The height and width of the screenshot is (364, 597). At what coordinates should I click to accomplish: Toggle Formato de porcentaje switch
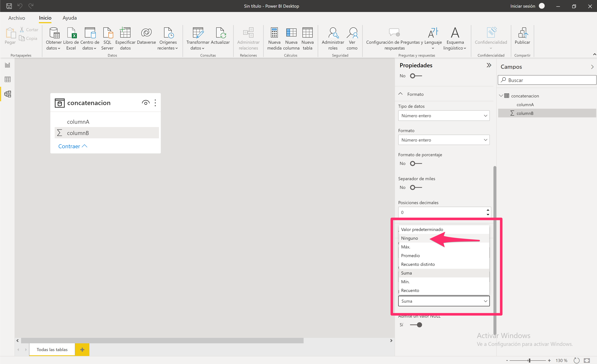(416, 163)
